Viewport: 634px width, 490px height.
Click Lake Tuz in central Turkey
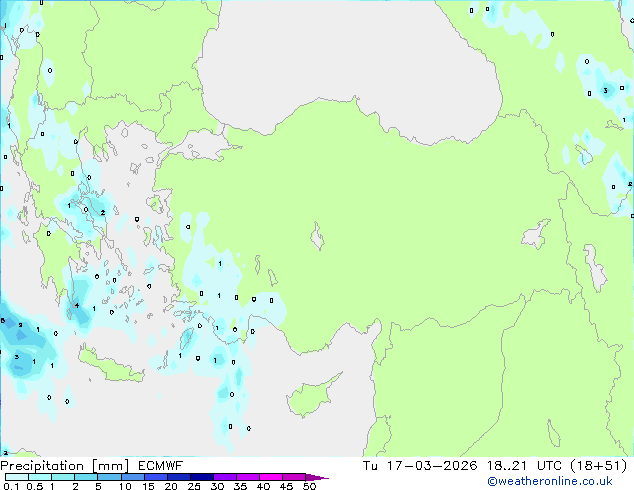[319, 239]
